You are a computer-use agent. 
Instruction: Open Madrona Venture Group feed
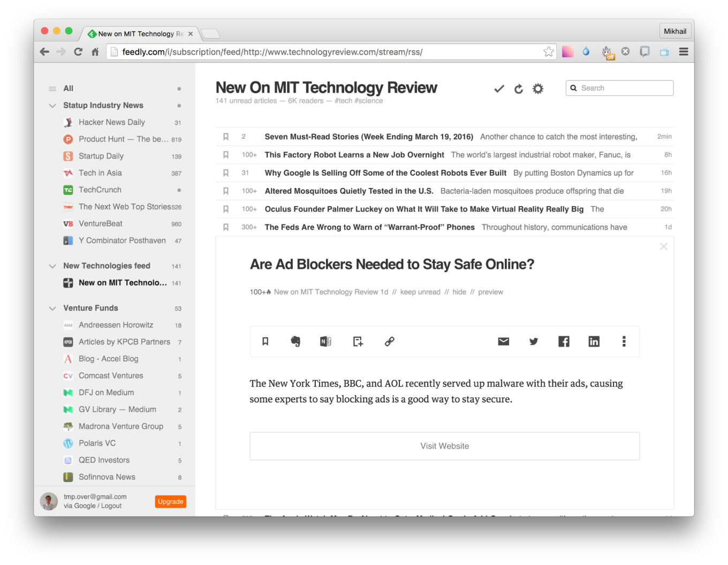pyautogui.click(x=120, y=426)
